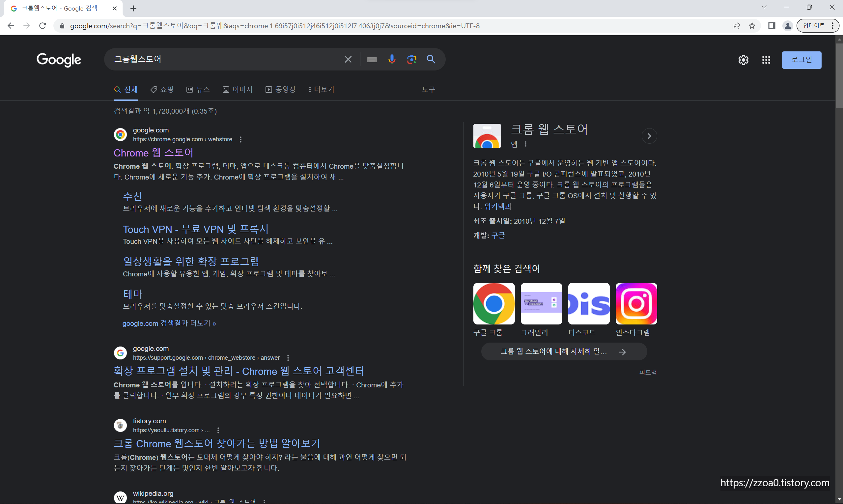The width and height of the screenshot is (843, 504).
Task: Open the 도구 search tools
Action: click(x=428, y=90)
